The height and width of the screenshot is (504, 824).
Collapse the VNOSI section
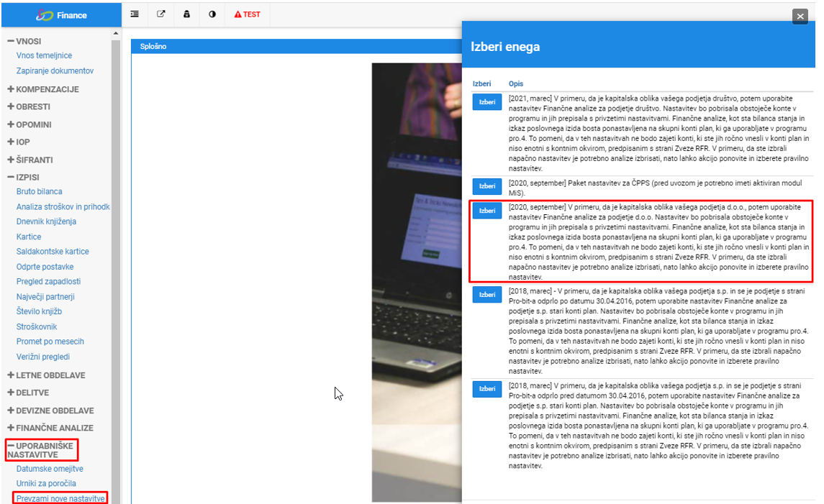coord(24,41)
